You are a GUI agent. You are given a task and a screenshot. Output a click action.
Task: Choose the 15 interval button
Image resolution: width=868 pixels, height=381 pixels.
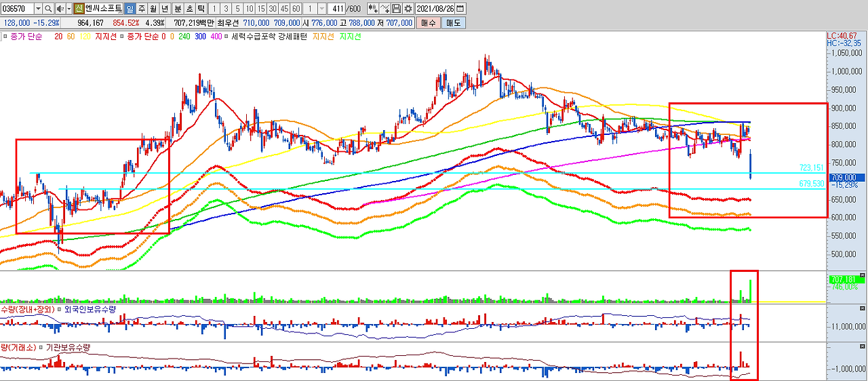(x=262, y=9)
